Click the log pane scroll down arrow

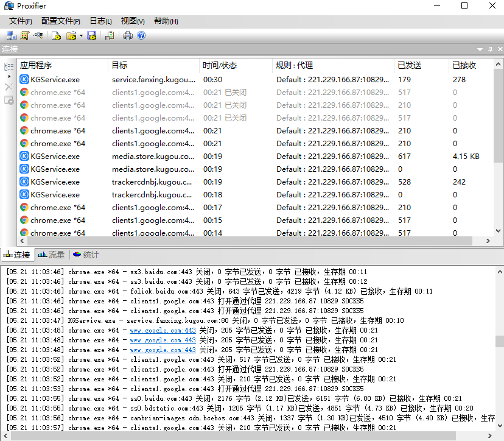(500, 425)
